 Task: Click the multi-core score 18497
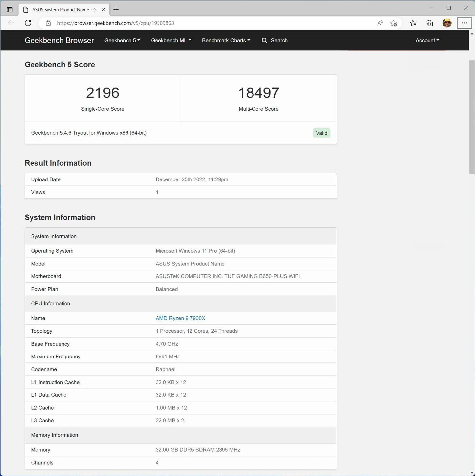[258, 93]
